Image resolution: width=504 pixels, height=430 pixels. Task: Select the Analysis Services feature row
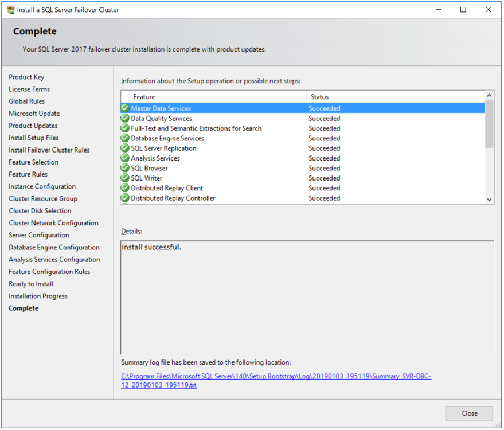coord(303,158)
